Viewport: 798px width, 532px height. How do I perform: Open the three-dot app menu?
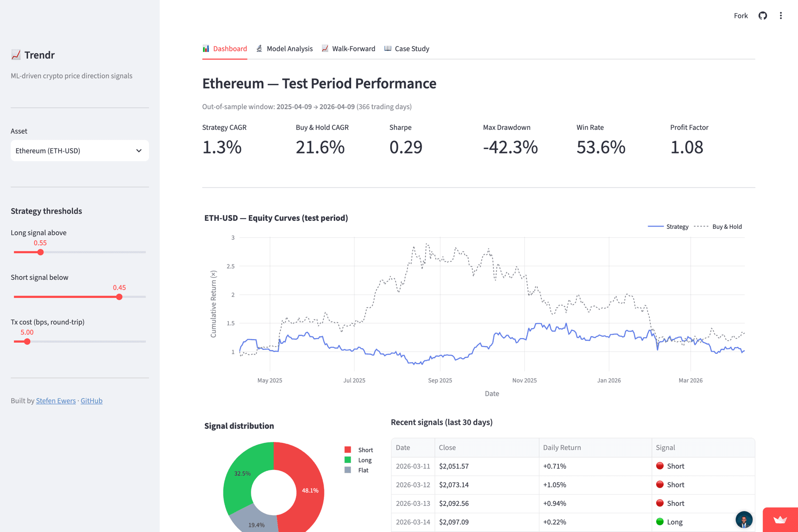[x=781, y=16]
